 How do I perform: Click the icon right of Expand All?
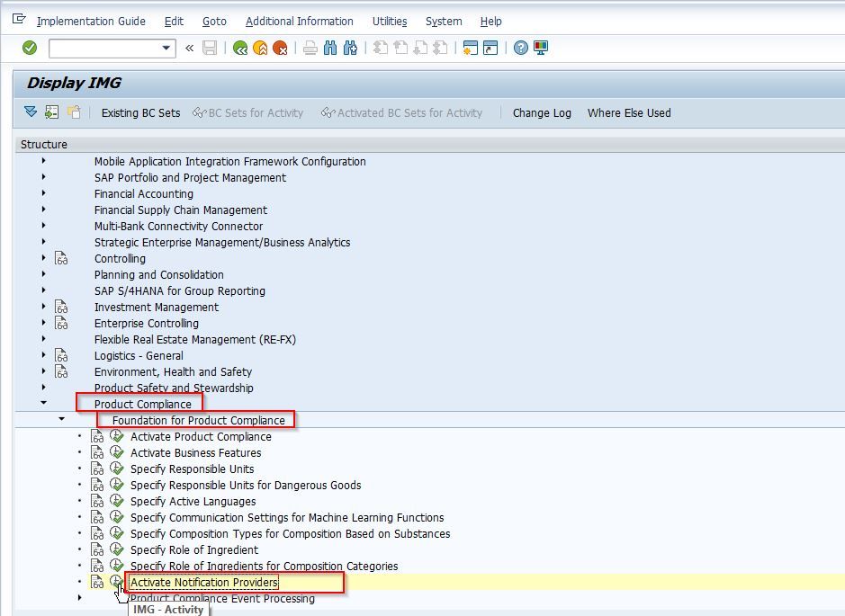pos(51,112)
